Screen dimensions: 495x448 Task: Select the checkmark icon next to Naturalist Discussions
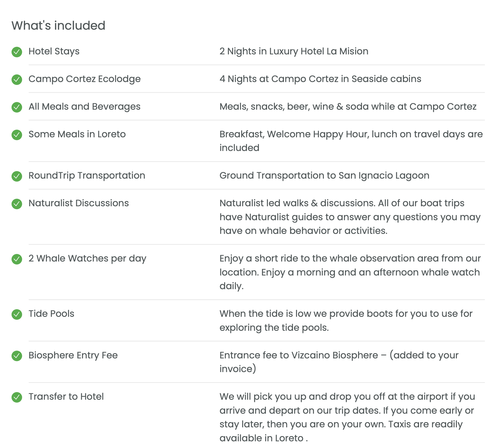(x=17, y=204)
